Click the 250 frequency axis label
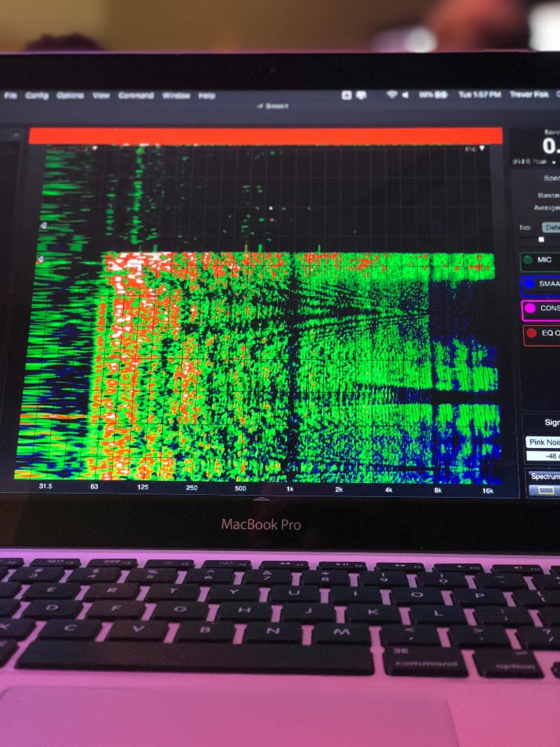Image resolution: width=560 pixels, height=747 pixels. (191, 488)
